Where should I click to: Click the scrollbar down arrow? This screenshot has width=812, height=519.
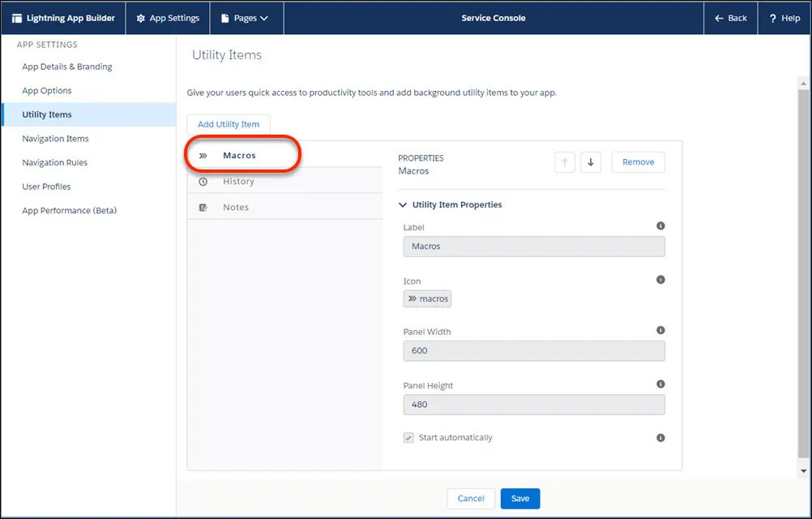(803, 471)
